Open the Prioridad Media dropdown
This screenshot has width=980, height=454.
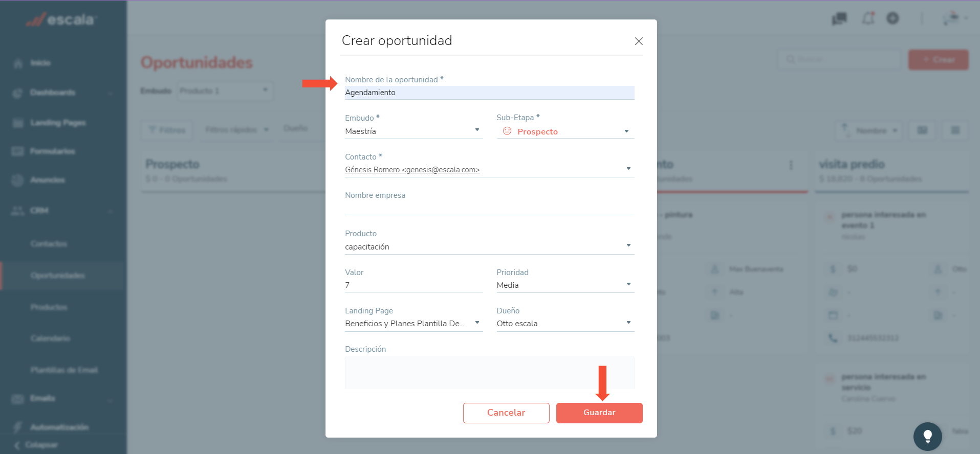click(565, 285)
